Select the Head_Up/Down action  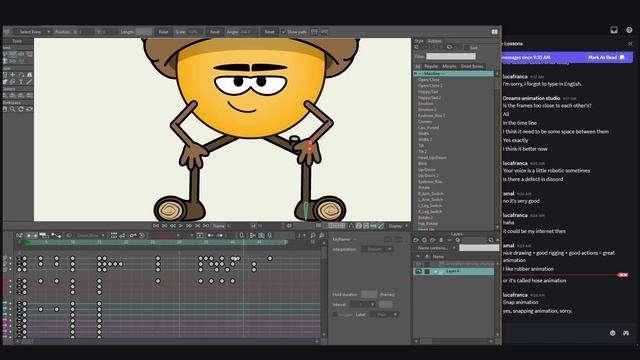coord(432,158)
